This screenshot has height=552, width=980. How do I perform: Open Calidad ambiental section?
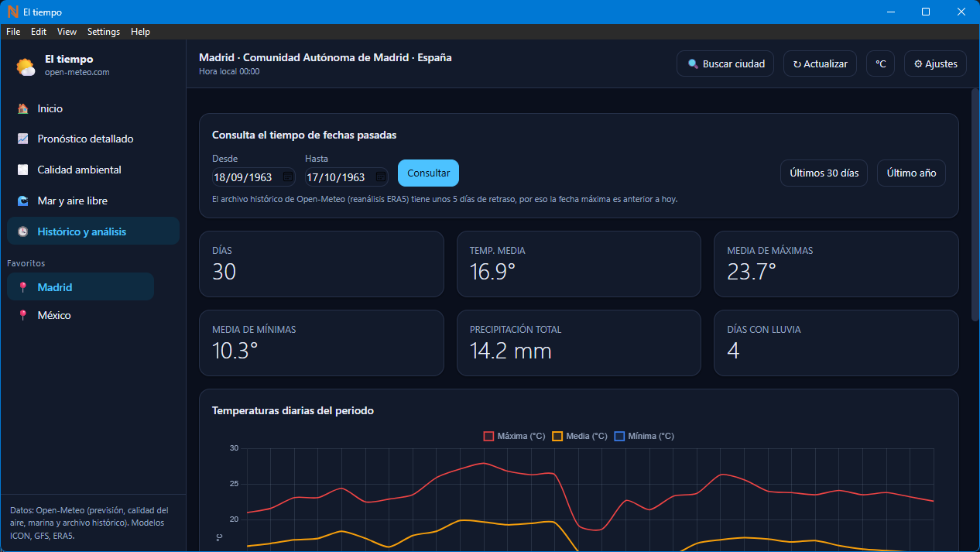(x=93, y=170)
